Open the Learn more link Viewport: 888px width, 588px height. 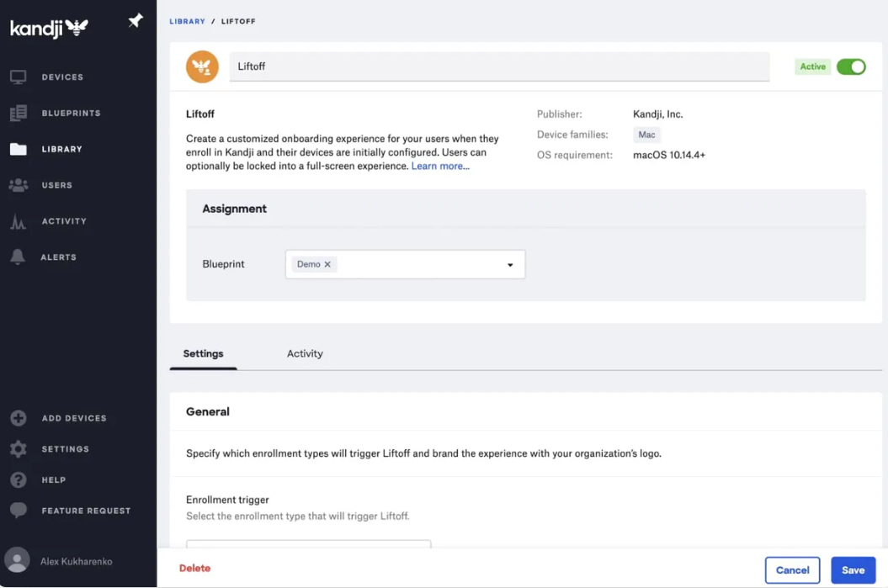440,166
